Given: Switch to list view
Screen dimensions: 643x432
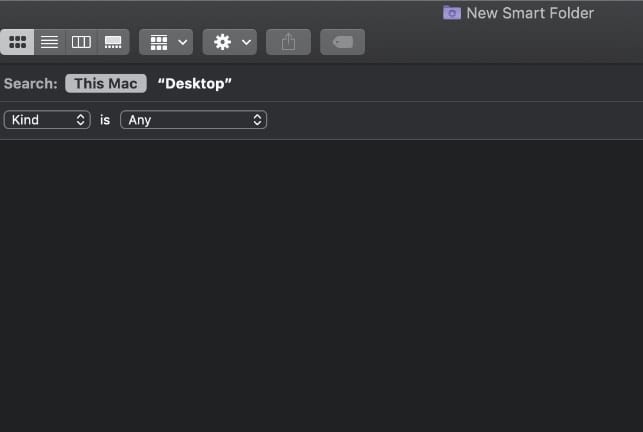Looking at the screenshot, I should pyautogui.click(x=49, y=42).
